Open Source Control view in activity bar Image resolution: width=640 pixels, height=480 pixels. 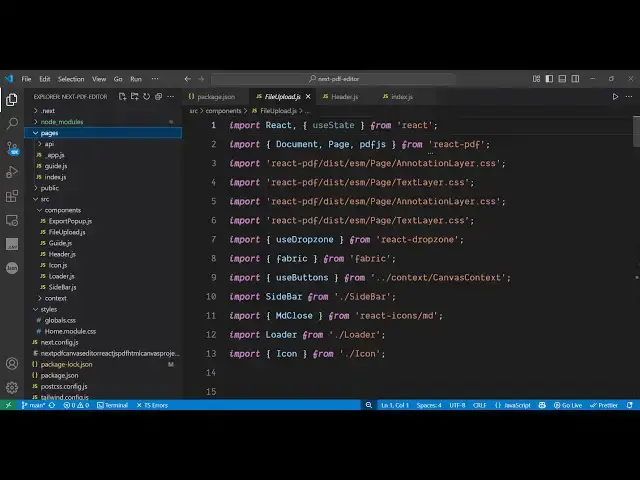tap(12, 148)
